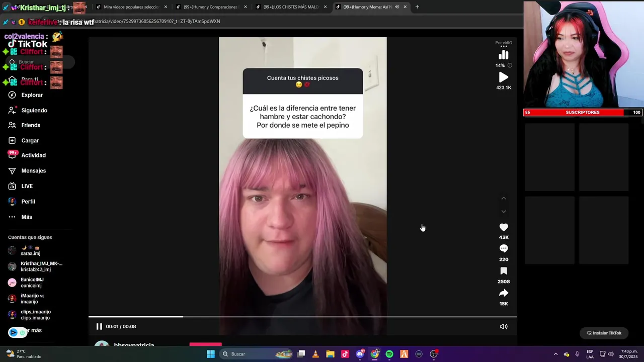Open the Windows Start menu
The image size is (644, 362).
click(211, 354)
